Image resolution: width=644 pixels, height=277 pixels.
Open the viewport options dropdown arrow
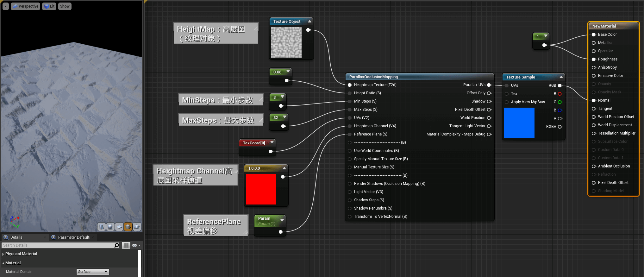(6, 6)
